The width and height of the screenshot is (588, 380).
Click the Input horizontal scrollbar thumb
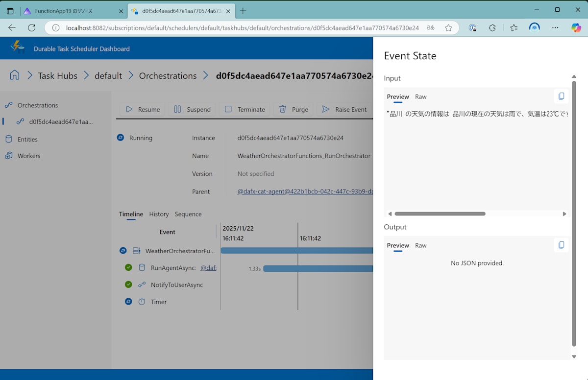tap(440, 214)
